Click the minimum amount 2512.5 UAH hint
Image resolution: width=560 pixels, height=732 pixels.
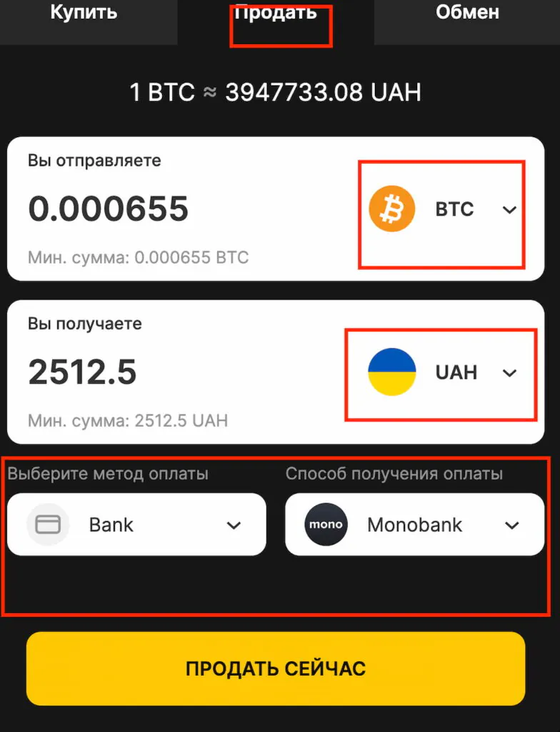point(128,420)
